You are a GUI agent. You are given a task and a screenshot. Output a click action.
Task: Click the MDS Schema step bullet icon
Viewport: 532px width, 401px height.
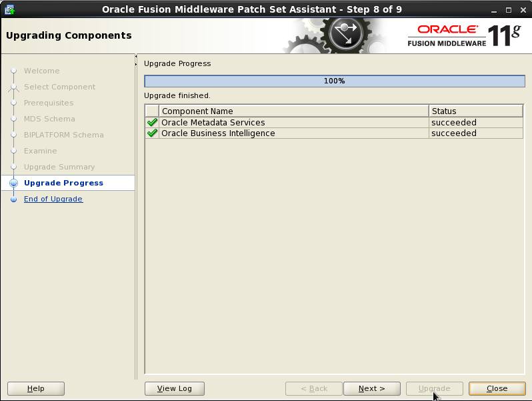coord(13,119)
